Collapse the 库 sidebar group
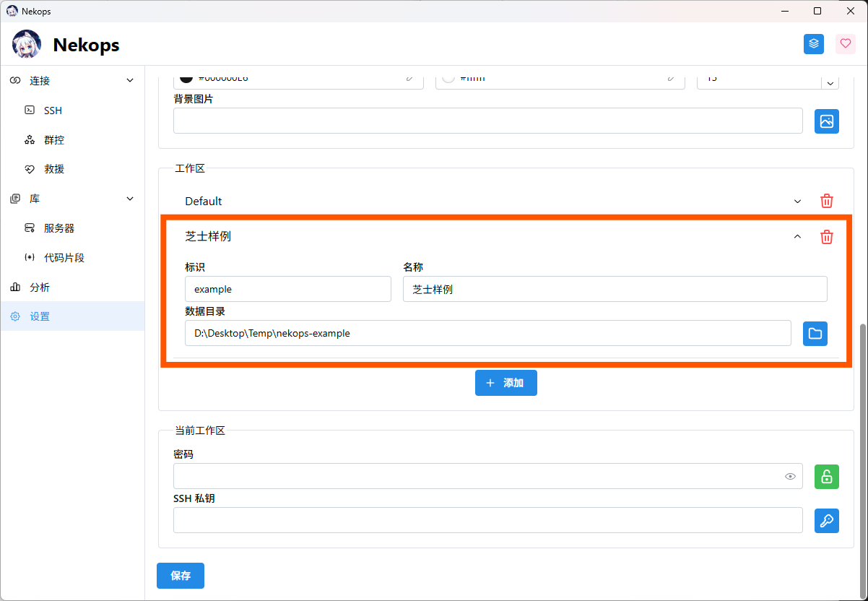The width and height of the screenshot is (868, 601). point(130,199)
